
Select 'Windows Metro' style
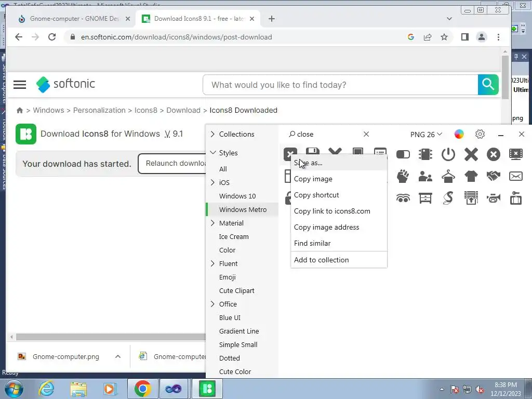[243, 210]
